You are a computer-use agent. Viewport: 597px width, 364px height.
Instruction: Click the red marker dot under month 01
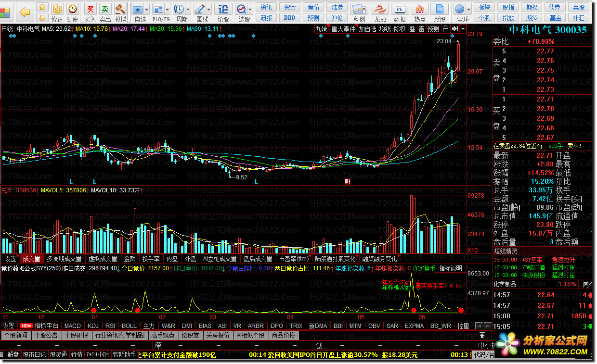(94, 310)
